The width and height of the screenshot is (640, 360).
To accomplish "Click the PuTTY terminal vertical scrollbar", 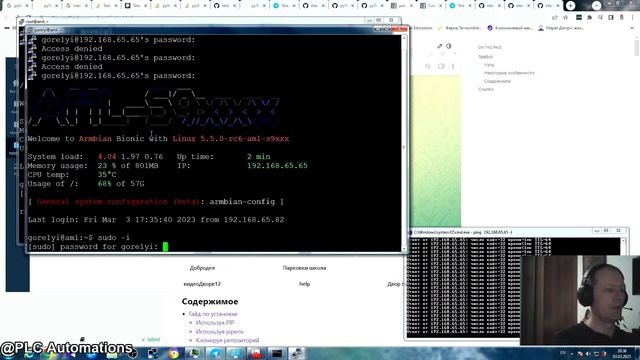I will pyautogui.click(x=404, y=143).
